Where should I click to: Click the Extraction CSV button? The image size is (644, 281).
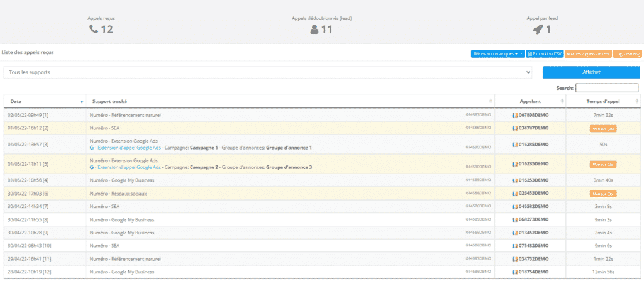[x=544, y=54]
